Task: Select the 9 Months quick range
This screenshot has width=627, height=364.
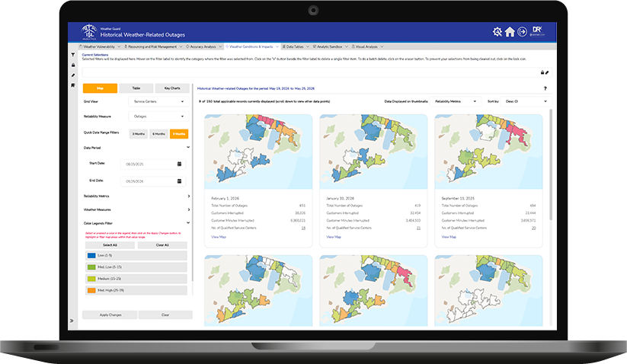Action: tap(179, 134)
